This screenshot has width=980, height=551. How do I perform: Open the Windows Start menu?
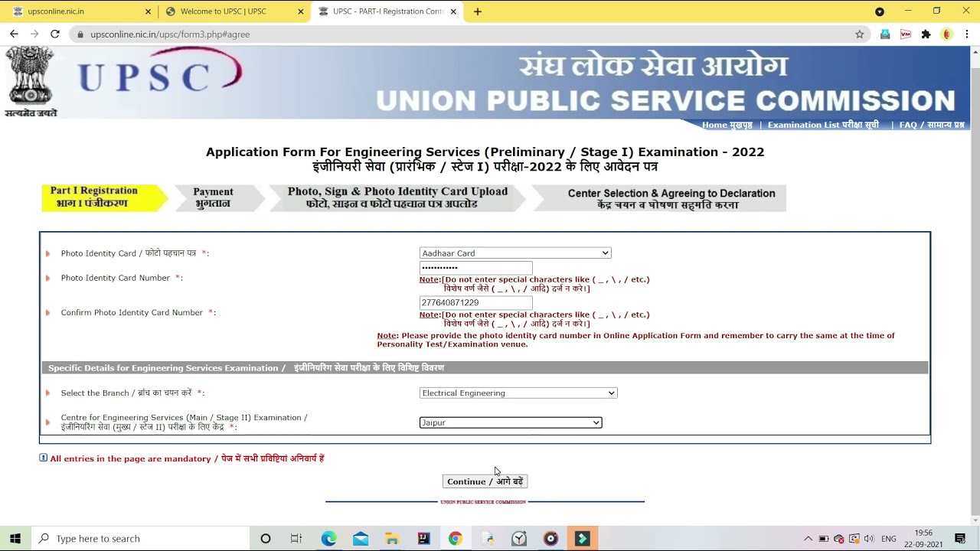click(15, 538)
